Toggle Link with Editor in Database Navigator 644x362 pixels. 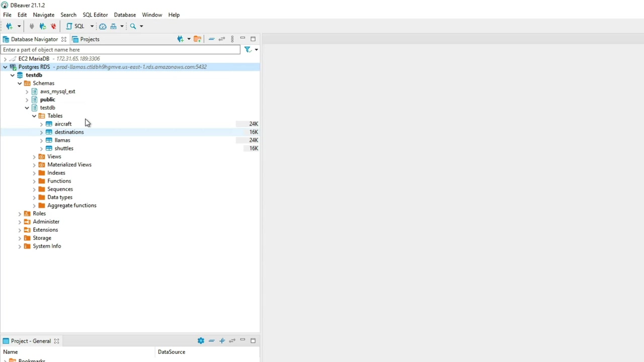tap(221, 39)
